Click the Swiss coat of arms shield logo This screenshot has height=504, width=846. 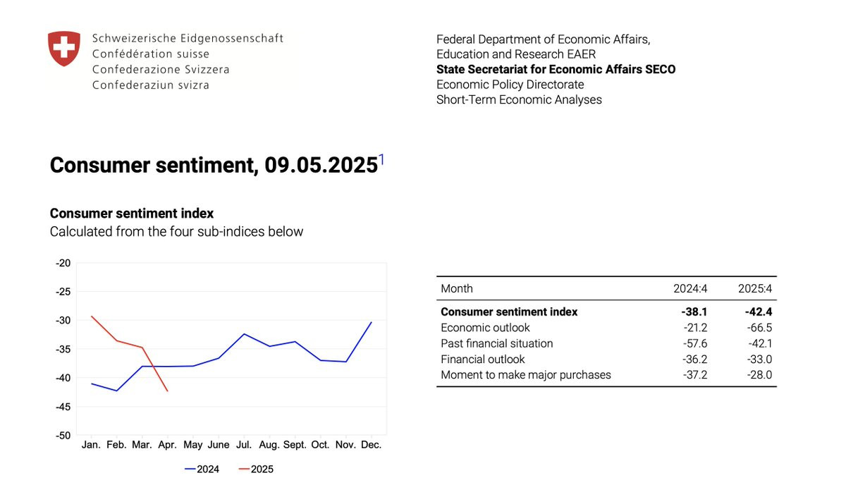63,49
